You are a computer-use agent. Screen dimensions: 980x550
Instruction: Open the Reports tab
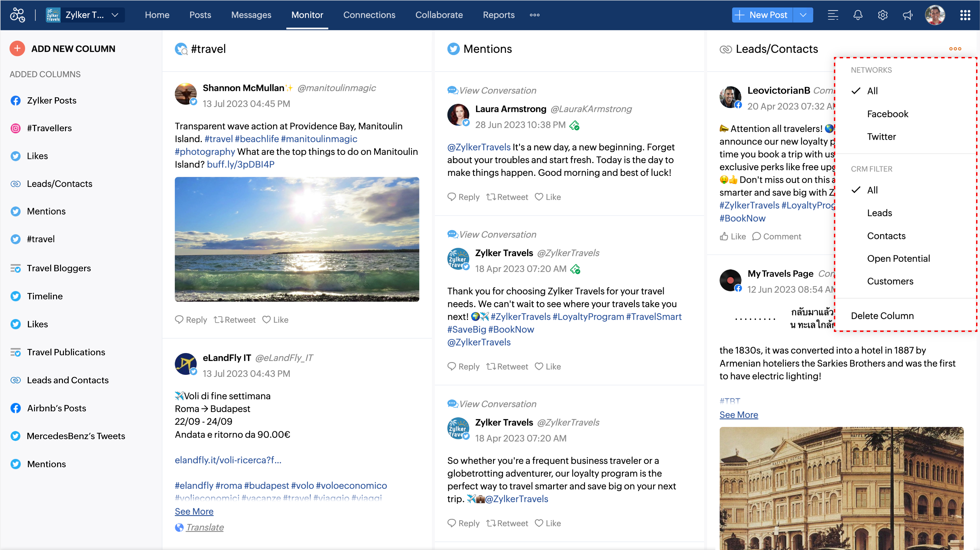[498, 15]
